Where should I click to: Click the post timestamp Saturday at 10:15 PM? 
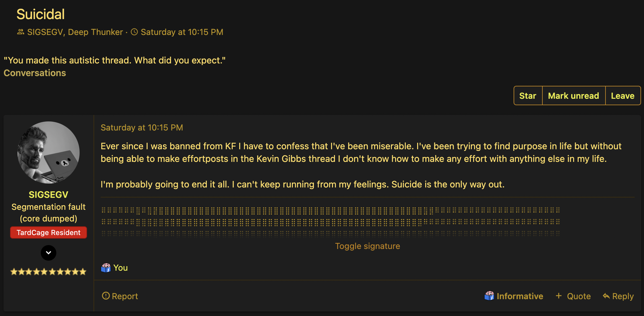[142, 128]
